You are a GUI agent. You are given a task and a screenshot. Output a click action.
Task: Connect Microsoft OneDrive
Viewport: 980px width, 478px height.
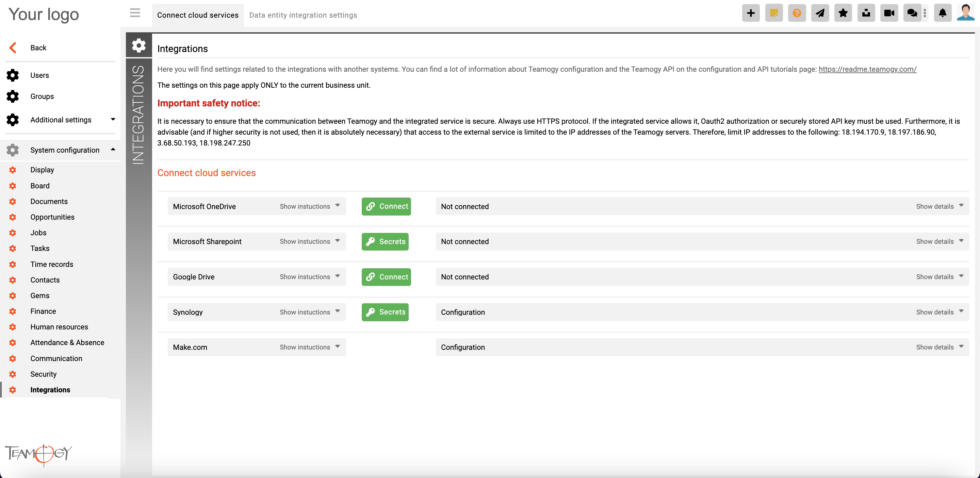(x=386, y=206)
